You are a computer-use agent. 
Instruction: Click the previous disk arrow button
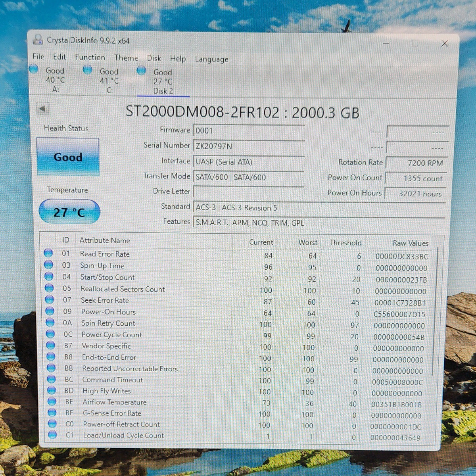(42, 108)
